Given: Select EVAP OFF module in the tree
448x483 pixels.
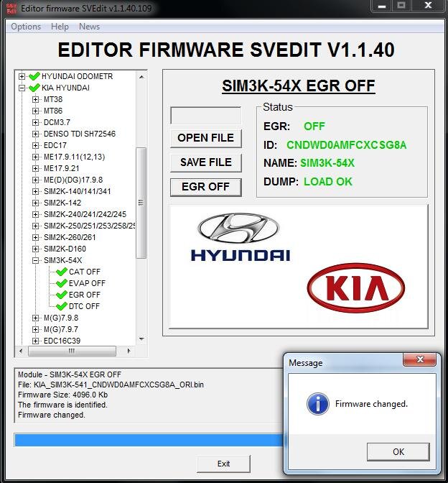Looking at the screenshot, I should coord(87,283).
